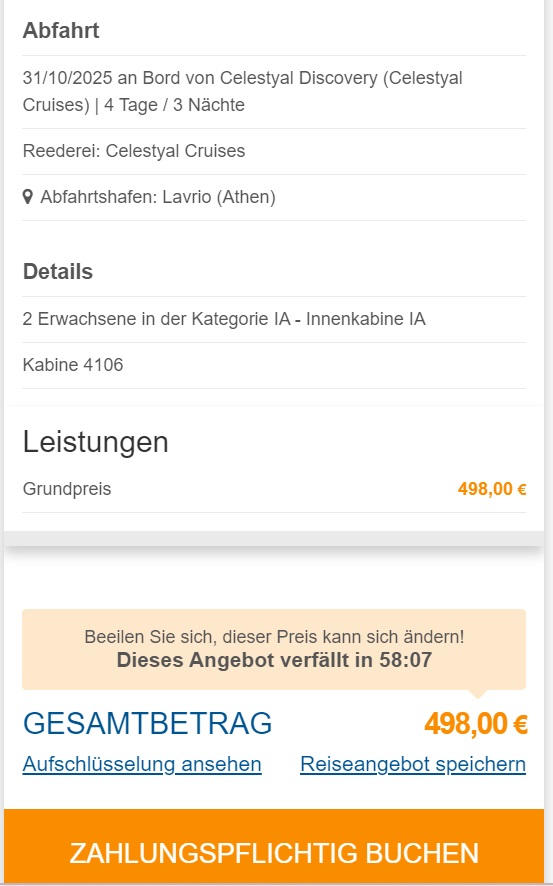Click the Abfahrt section heading

(x=61, y=31)
